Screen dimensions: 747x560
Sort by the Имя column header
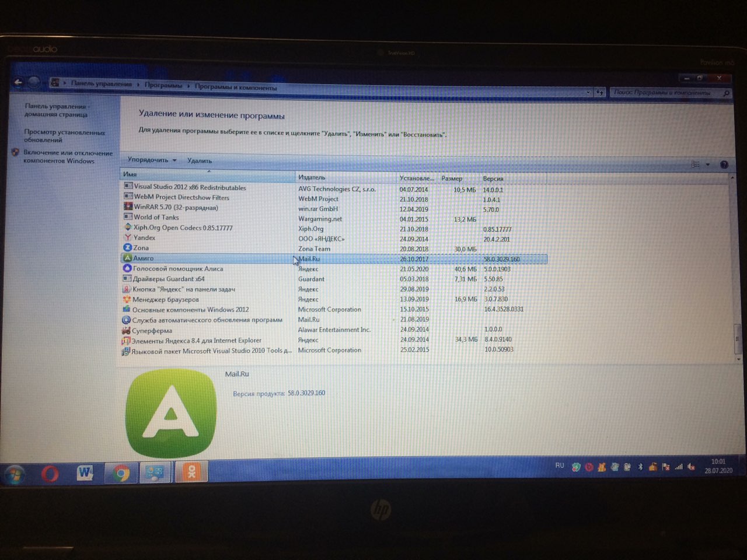208,174
